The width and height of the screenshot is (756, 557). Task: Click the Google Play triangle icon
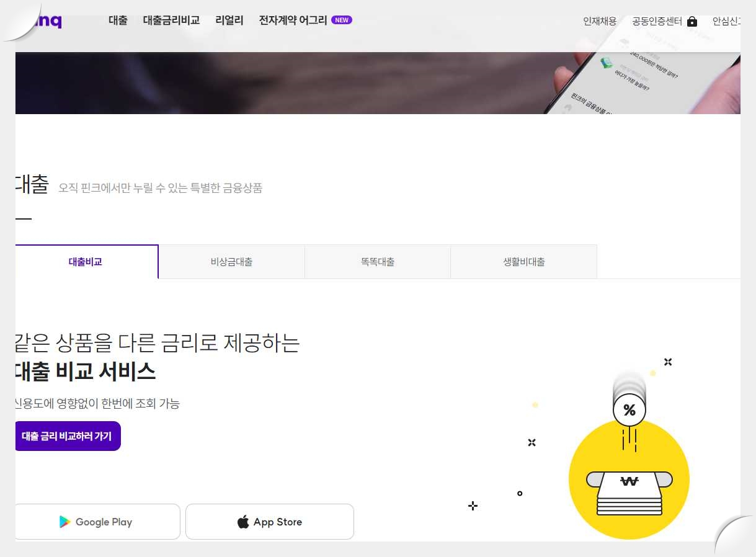[x=66, y=522]
